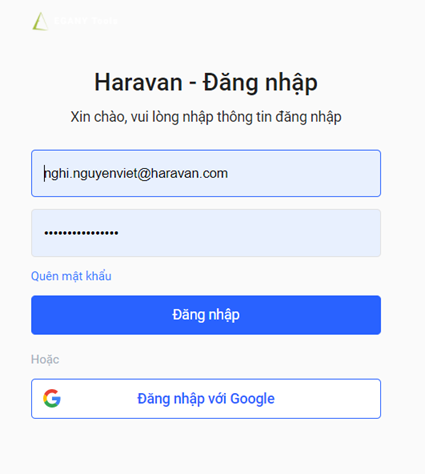Click the blank right side of the email box

point(303,173)
